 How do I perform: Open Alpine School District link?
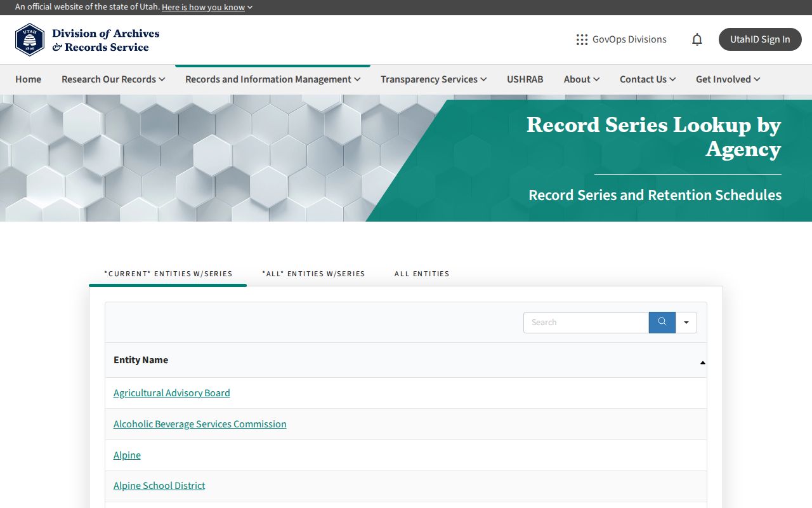coord(159,486)
